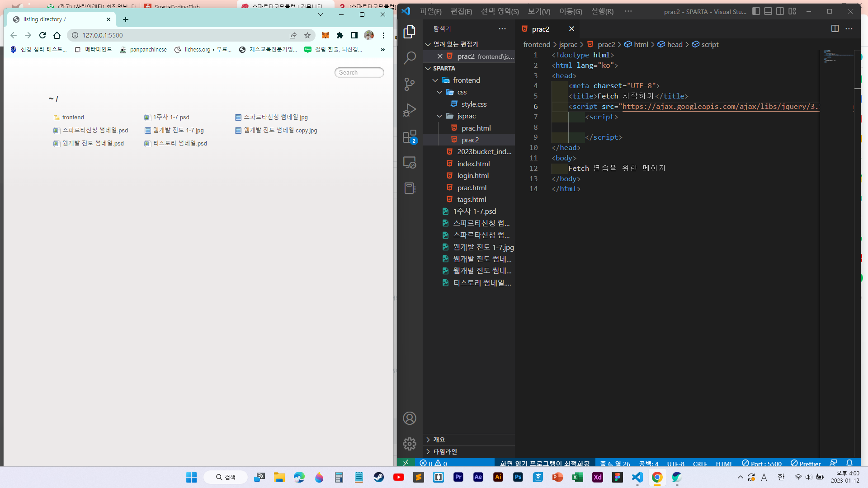
Task: Open the notifications bell in VS Code status bar
Action: point(849,463)
